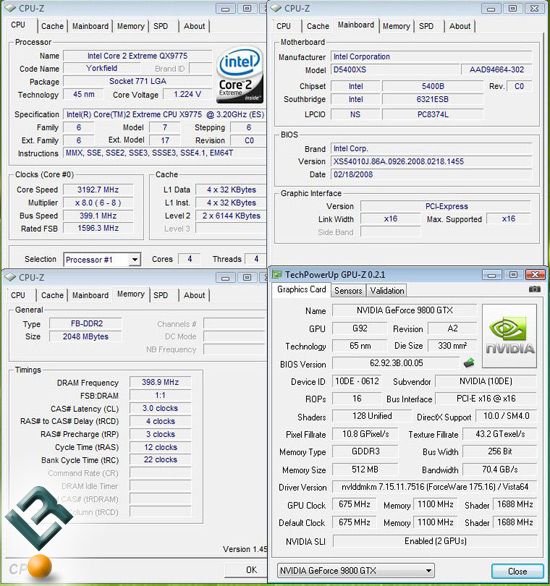Click the Core Speed value 3192.7 MHz
The height and width of the screenshot is (586, 550).
point(98,190)
